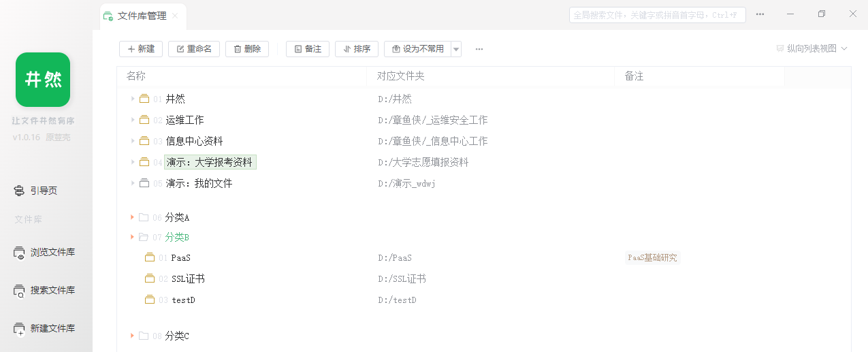The image size is (868, 352).
Task: Click the library icon beside 演示:大学报考资料
Action: tap(144, 162)
